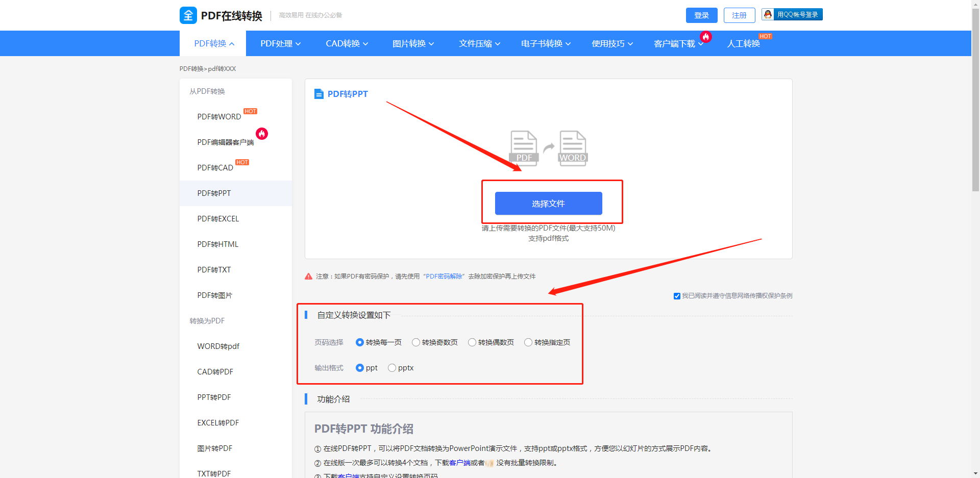The image size is (980, 478).
Task: Open TXT转PDF in the sidebar
Action: tap(214, 473)
